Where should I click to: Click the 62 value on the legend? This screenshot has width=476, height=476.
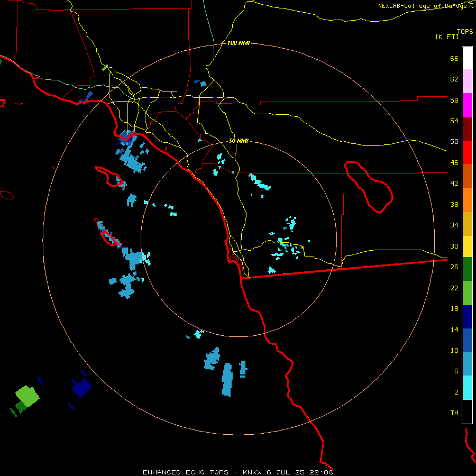point(454,79)
